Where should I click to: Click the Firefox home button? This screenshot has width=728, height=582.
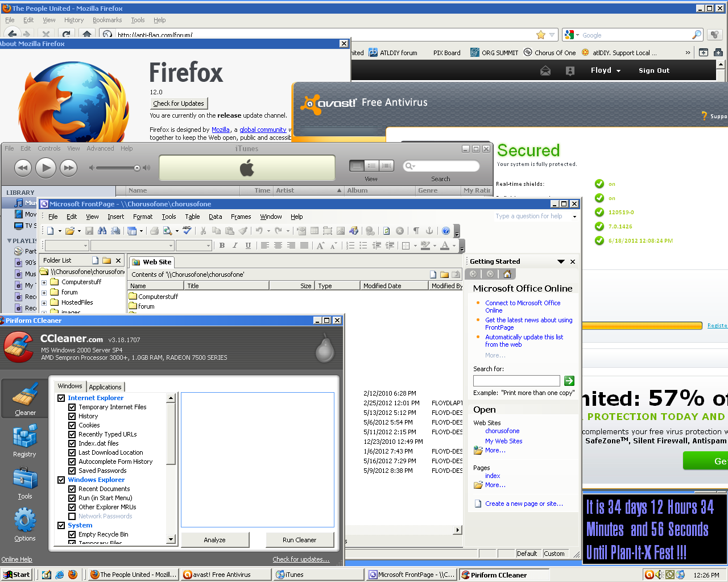pyautogui.click(x=86, y=35)
